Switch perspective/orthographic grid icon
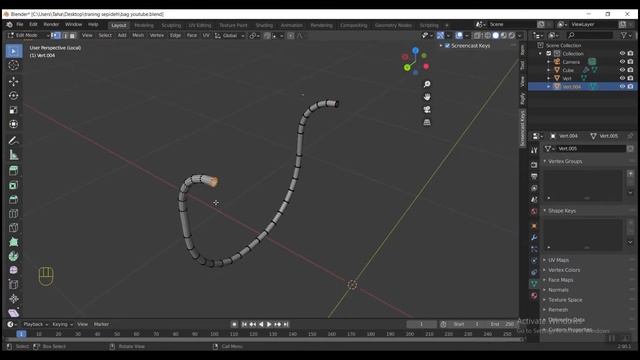The height and width of the screenshot is (360, 640). tap(427, 122)
